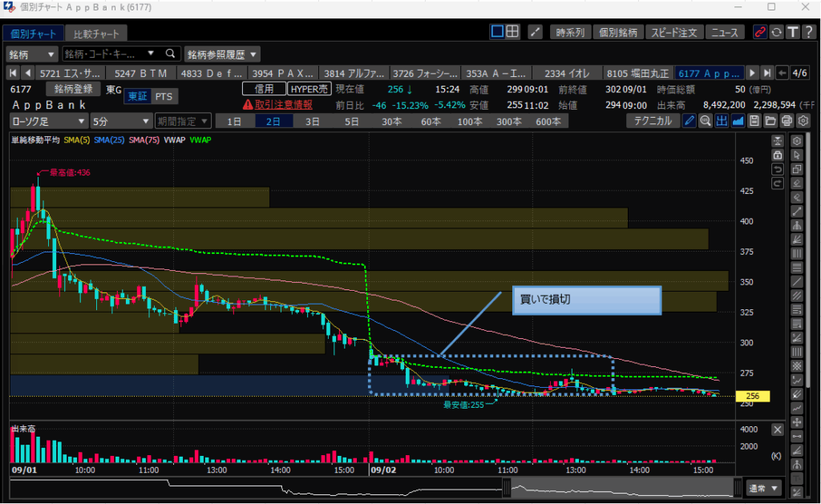Open chart settings gear icon
This screenshot has width=821, height=504.
(803, 121)
